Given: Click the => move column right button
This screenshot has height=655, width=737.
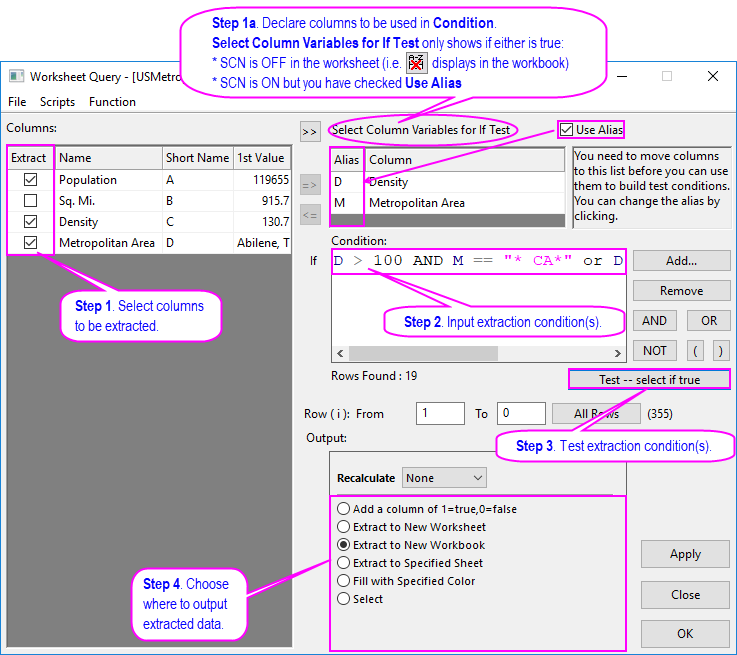Looking at the screenshot, I should point(310,185).
